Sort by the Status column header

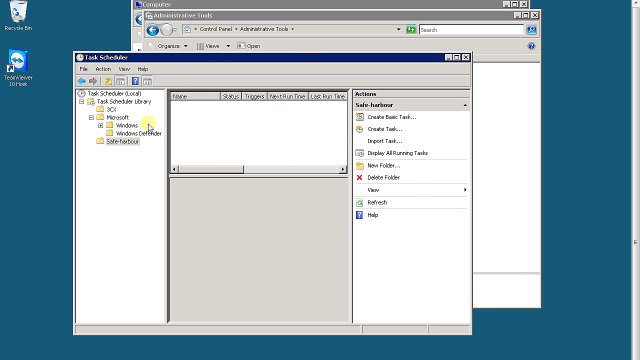[x=231, y=97]
